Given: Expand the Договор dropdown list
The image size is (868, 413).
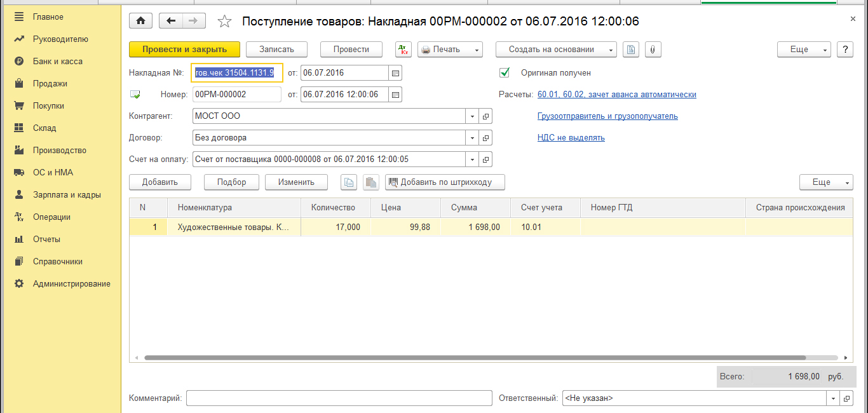Looking at the screenshot, I should tap(472, 138).
